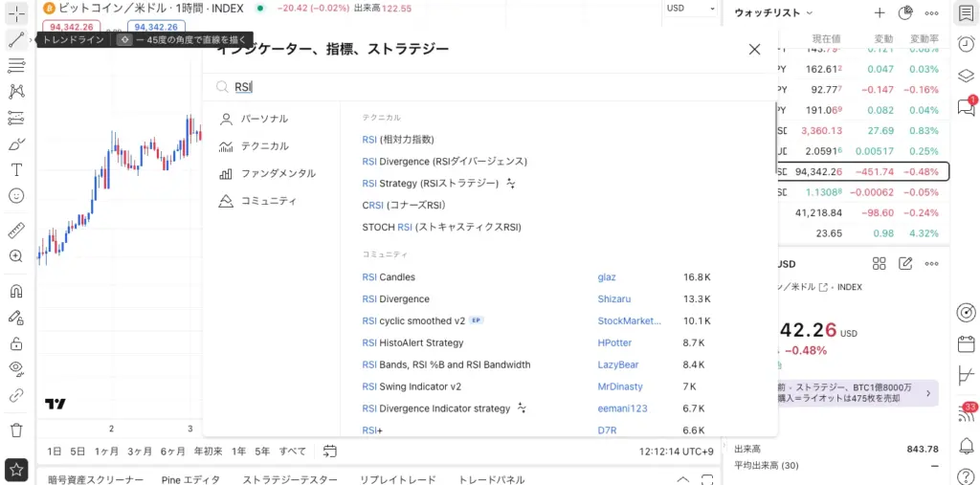Toggle lock all drawing tools

[x=17, y=343]
